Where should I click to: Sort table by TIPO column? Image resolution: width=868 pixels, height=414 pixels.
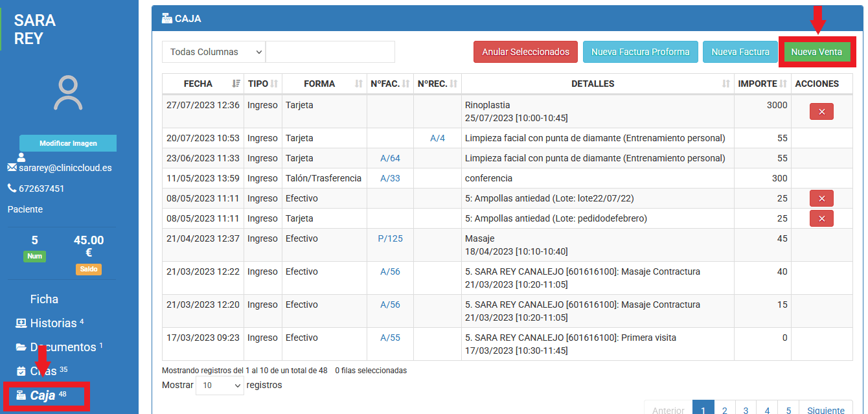coord(262,84)
